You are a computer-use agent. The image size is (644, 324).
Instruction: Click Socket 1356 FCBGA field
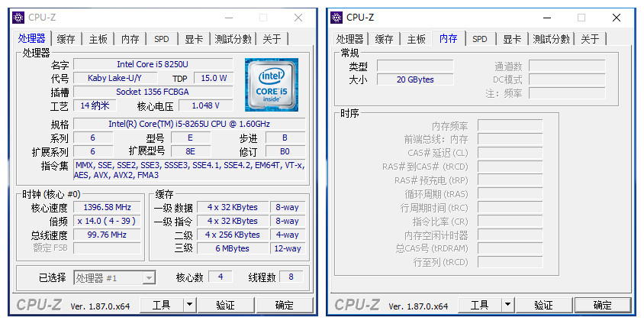point(153,92)
